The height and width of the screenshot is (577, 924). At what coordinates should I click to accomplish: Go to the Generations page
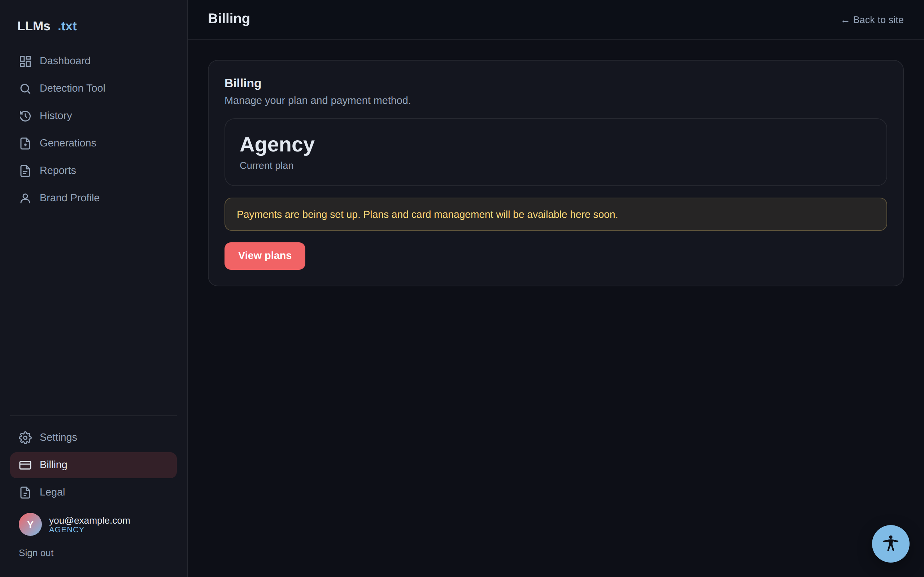pos(93,144)
